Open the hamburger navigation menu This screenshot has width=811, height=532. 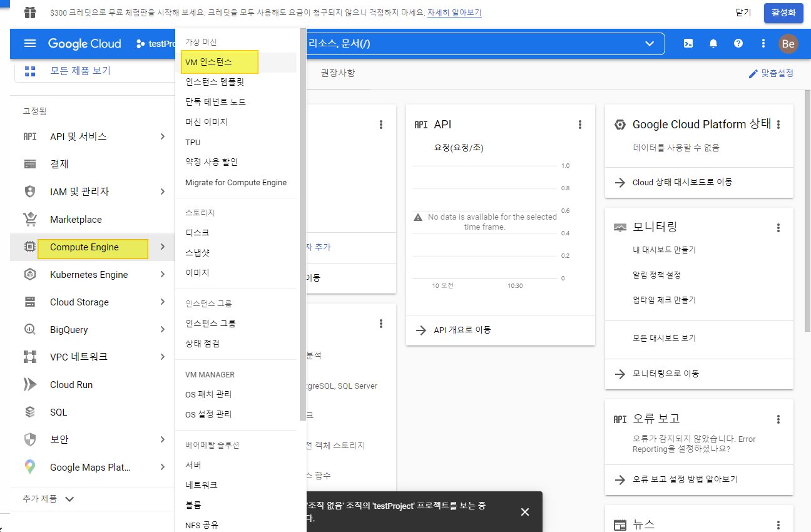pos(30,43)
